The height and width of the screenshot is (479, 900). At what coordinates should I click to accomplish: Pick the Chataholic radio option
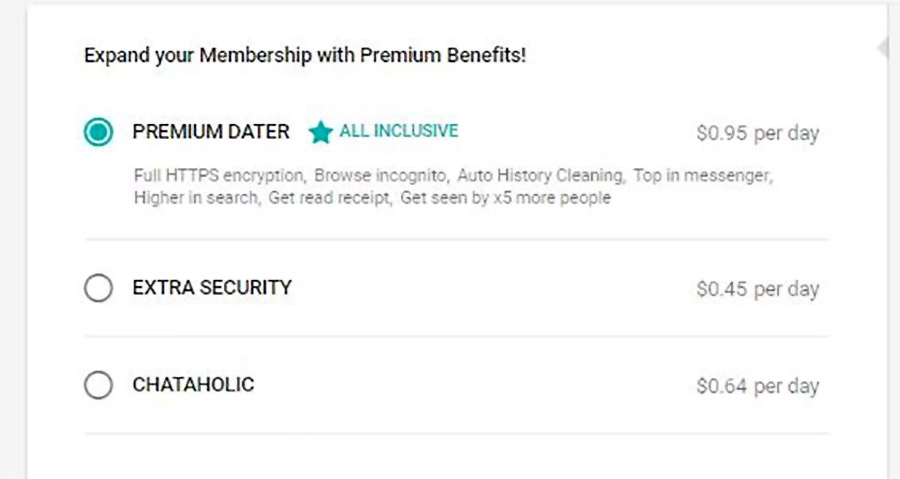pyautogui.click(x=98, y=385)
